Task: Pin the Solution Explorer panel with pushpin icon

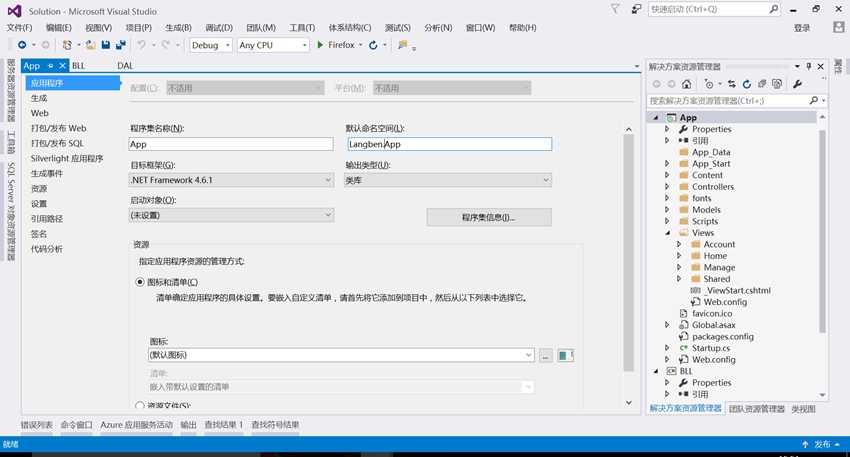Action: 809,66
